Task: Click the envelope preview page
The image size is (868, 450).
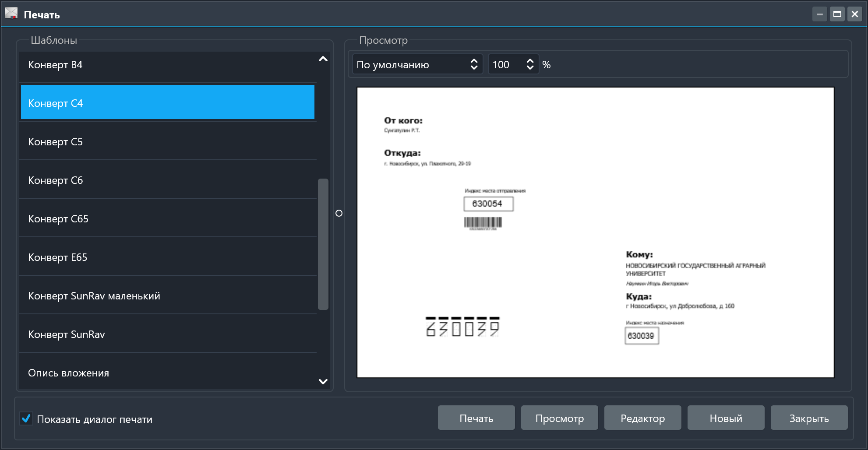Action: (x=596, y=232)
